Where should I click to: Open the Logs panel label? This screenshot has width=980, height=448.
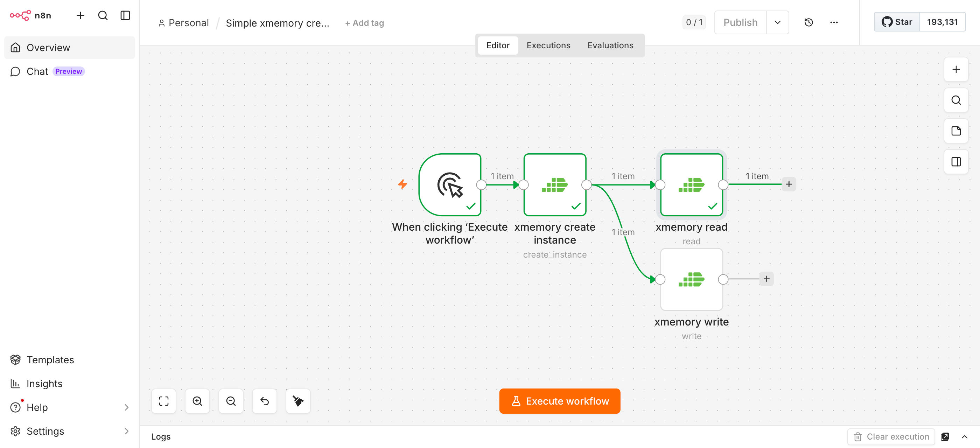(161, 436)
